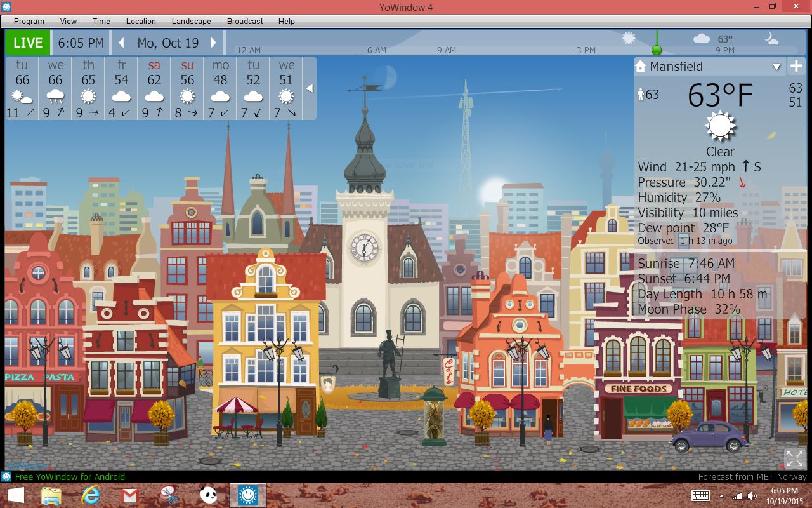Screen dimensions: 812x508
Task: Toggle the LIVE time mode button
Action: [x=28, y=43]
